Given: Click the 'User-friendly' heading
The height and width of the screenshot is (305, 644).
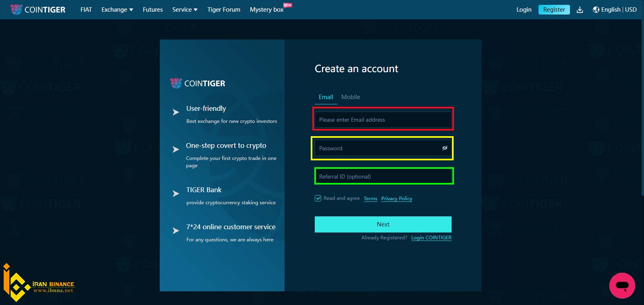Looking at the screenshot, I should tap(206, 108).
